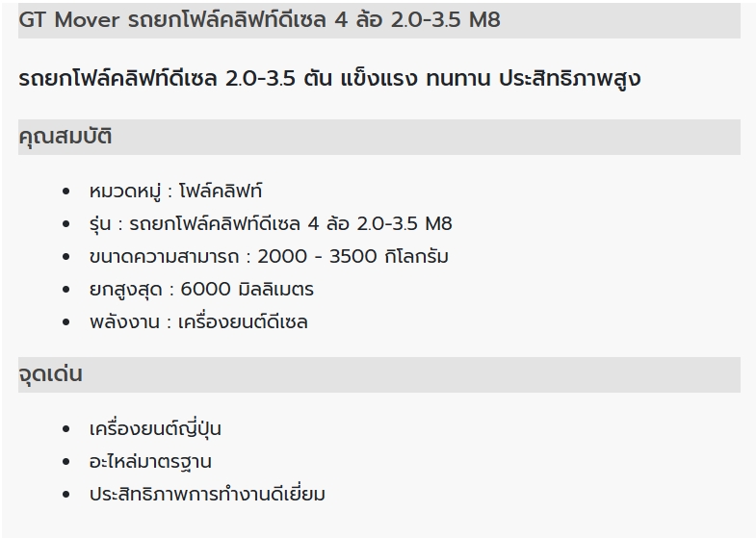Click the word ประสิทธิภาพสูง in subtitle
The height and width of the screenshot is (538, 756).
(x=569, y=79)
